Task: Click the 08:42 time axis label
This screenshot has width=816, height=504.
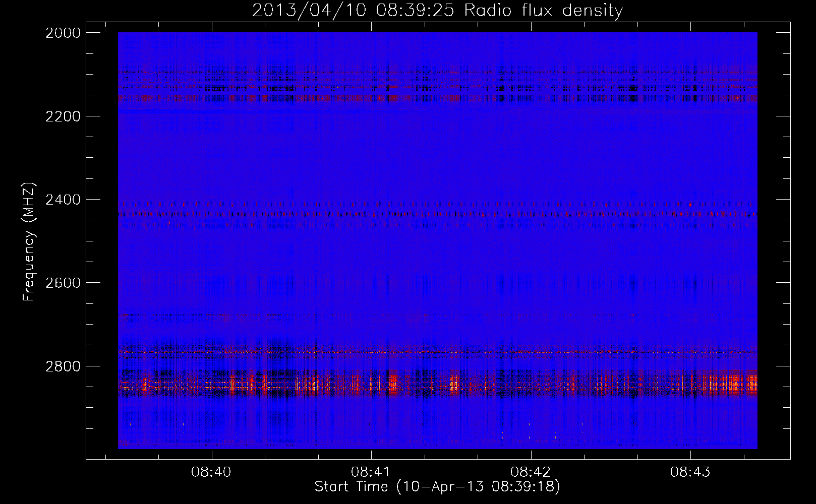Action: (531, 472)
